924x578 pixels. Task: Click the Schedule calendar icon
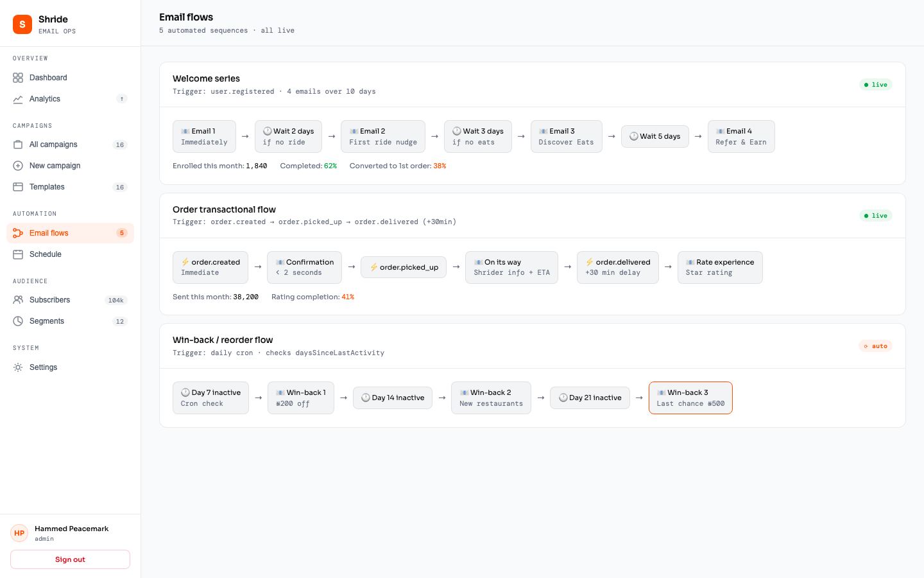click(x=18, y=254)
